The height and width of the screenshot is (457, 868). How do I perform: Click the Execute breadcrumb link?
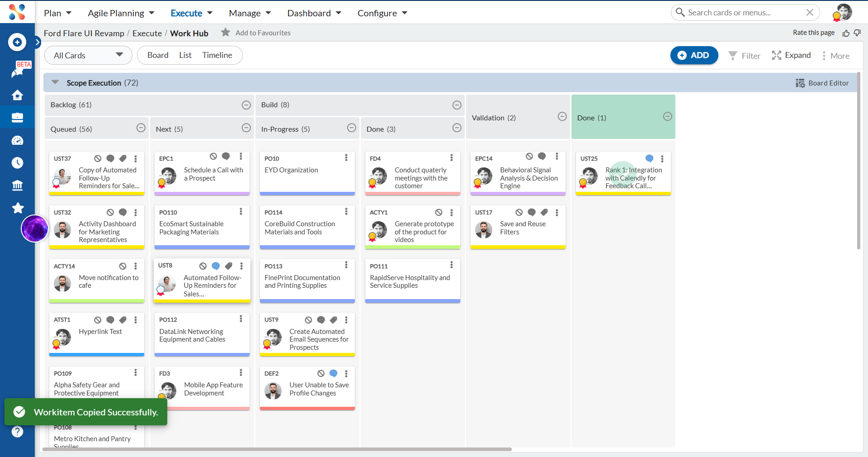[147, 33]
